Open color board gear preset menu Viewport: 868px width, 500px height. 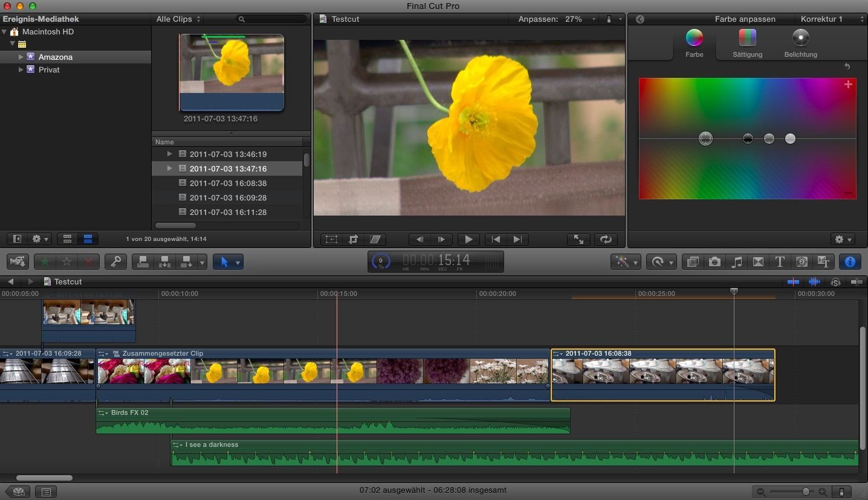(x=843, y=239)
